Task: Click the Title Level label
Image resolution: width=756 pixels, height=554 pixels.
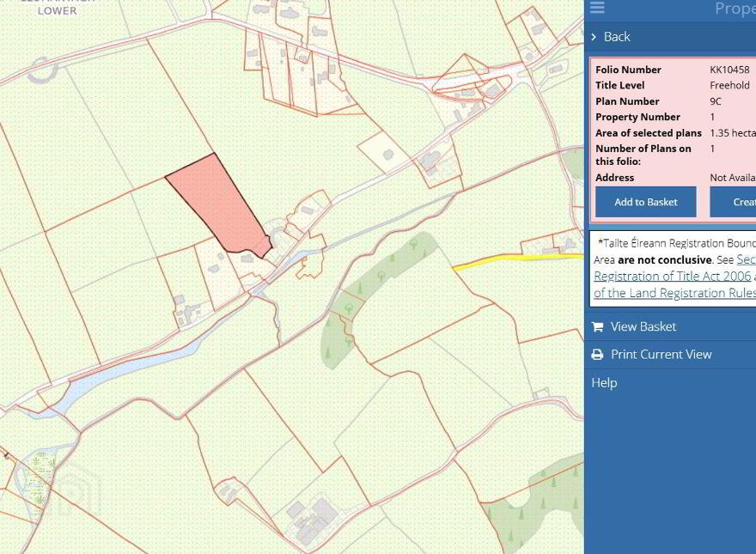Action: [x=619, y=85]
